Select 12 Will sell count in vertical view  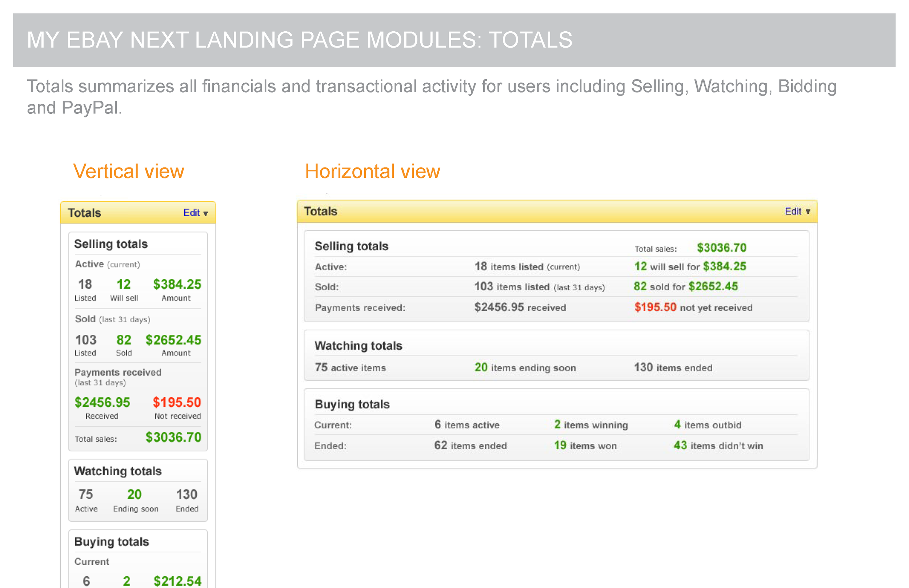[x=123, y=285]
